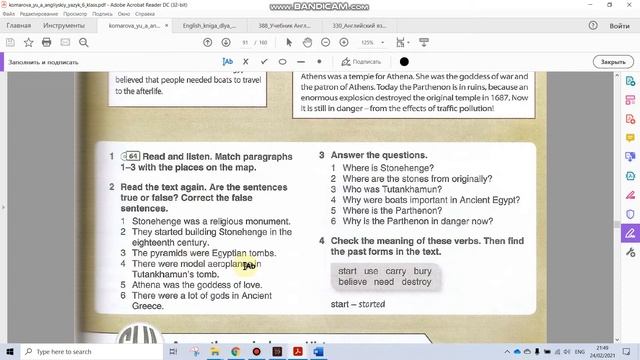The width and height of the screenshot is (640, 360).
Task: Zoom in with the plus icon
Action: pyautogui.click(x=344, y=42)
